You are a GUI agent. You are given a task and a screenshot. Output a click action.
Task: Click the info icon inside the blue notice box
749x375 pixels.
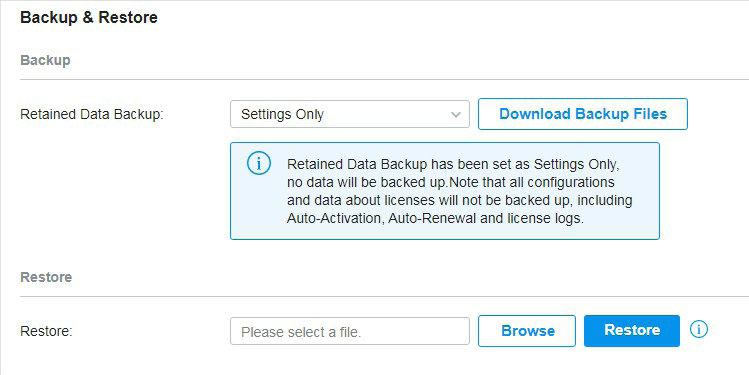pos(258,163)
